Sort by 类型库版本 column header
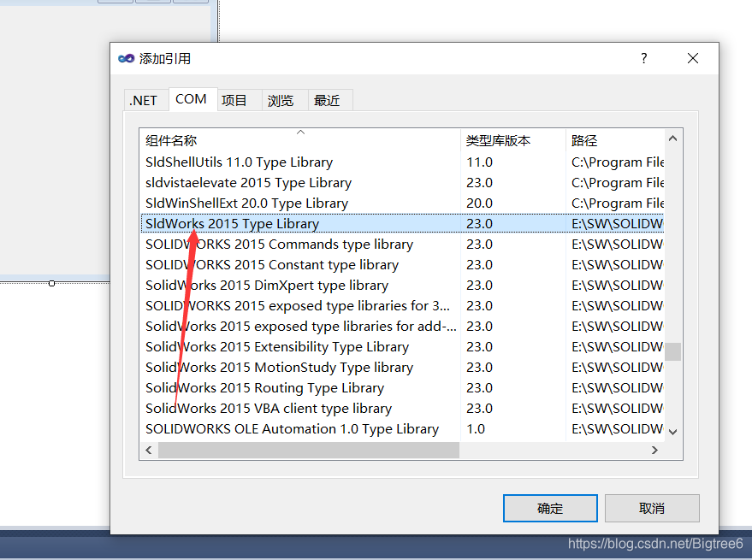Viewport: 752px width, 560px height. 512,140
